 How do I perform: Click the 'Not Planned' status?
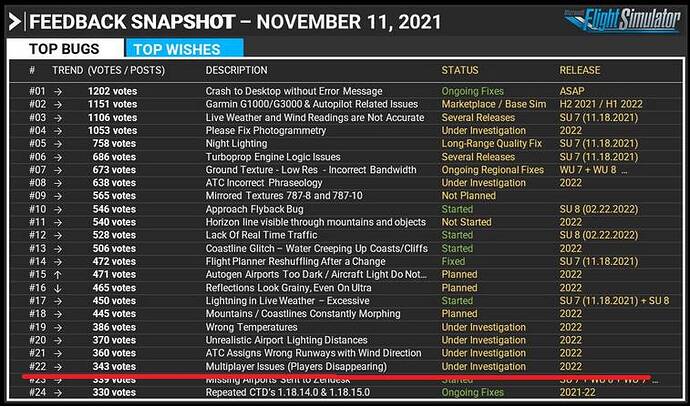(x=469, y=196)
